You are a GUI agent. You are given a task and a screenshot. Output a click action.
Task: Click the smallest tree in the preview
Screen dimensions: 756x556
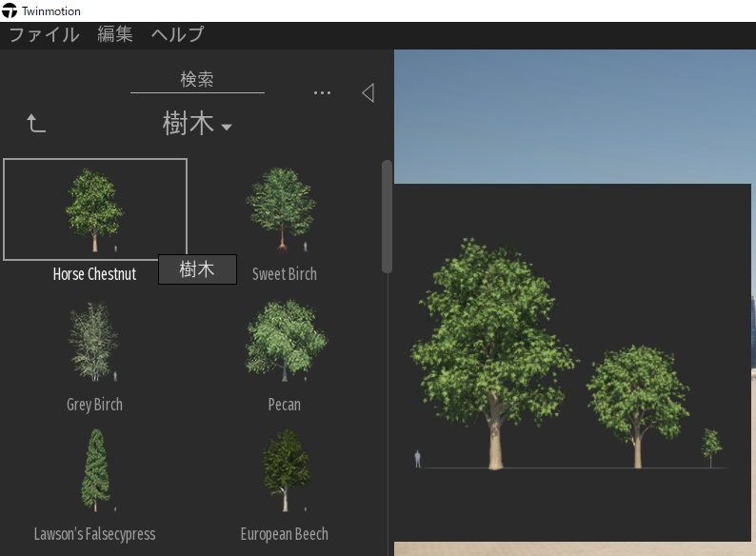tap(711, 447)
